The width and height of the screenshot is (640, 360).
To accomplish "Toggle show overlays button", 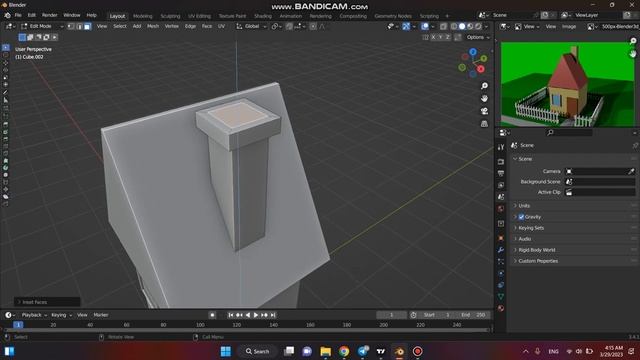I will click(425, 27).
